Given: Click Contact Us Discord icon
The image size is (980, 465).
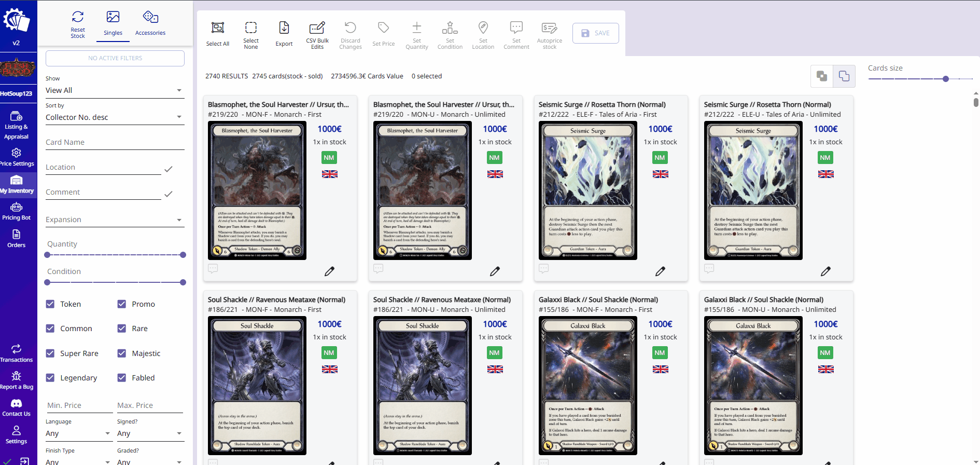Looking at the screenshot, I should pyautogui.click(x=17, y=403).
